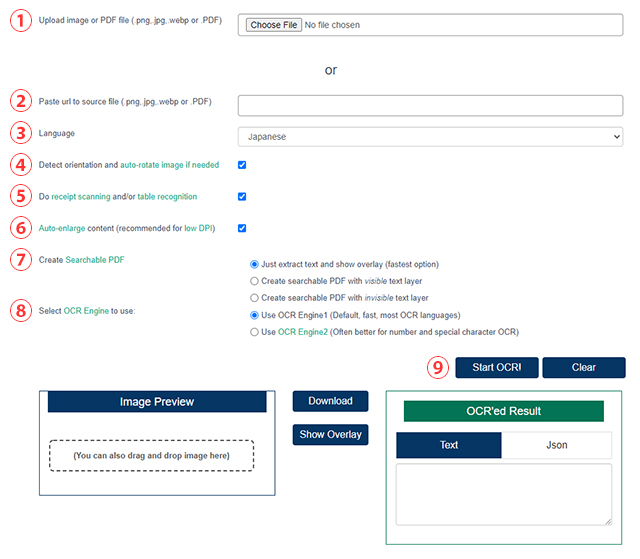This screenshot has height=559, width=640.
Task: Click the Start OCR! button
Action: pyautogui.click(x=497, y=368)
